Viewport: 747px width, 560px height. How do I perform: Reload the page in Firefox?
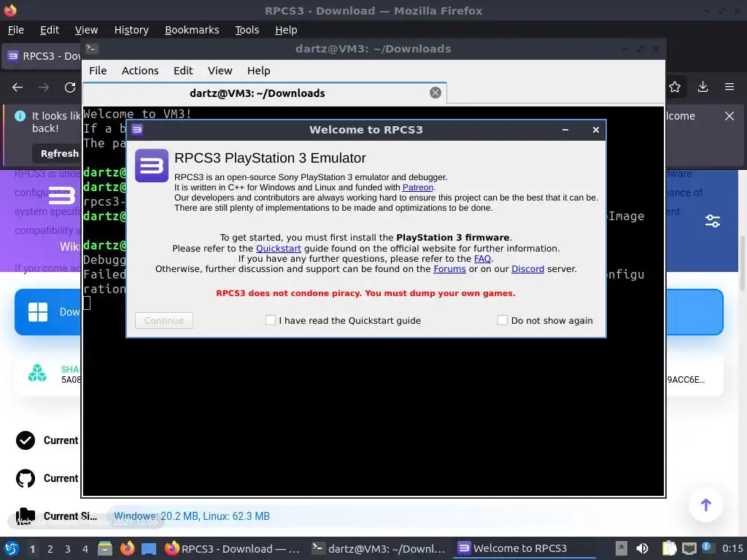(x=70, y=87)
